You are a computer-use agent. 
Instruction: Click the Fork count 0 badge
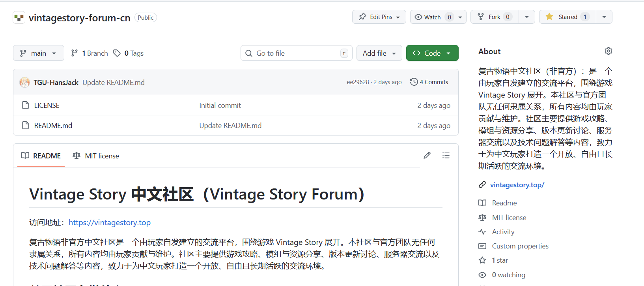click(508, 17)
